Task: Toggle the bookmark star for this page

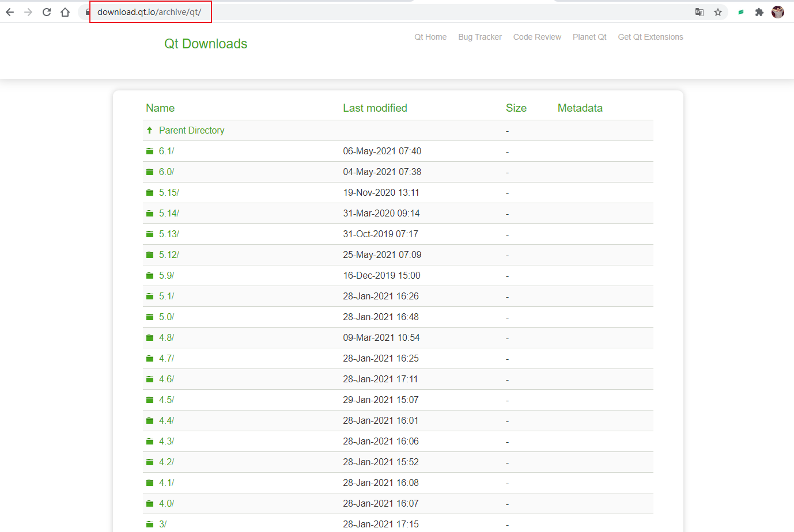Action: point(717,12)
